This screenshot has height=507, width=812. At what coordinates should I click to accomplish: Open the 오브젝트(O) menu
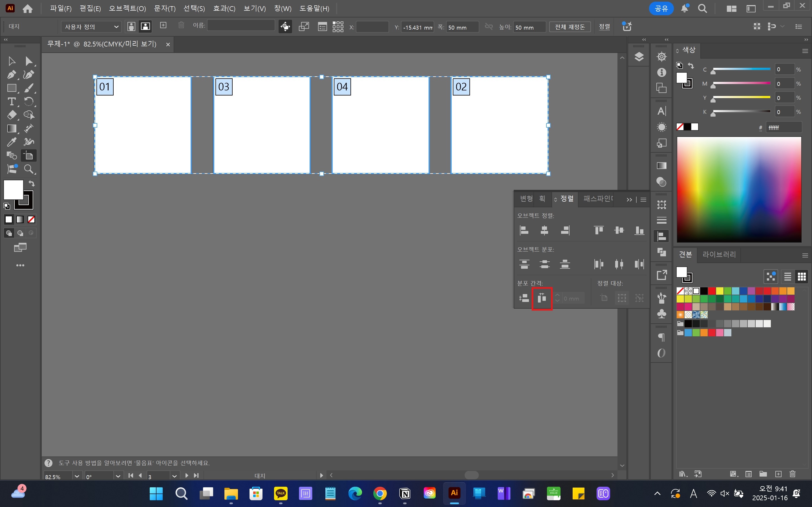127,8
